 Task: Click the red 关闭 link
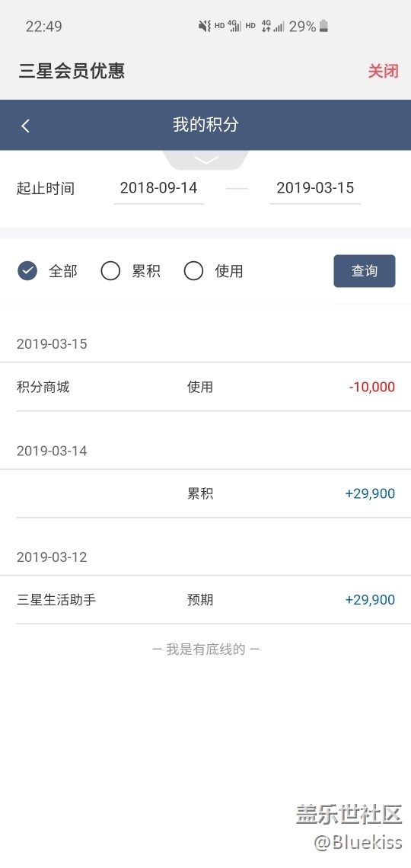tap(384, 72)
